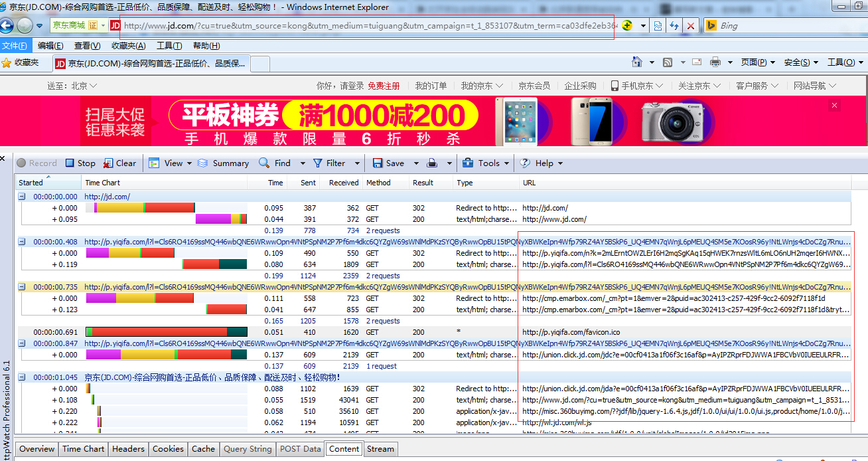Close the JD banner advertisement
The image size is (868, 461).
click(x=835, y=105)
